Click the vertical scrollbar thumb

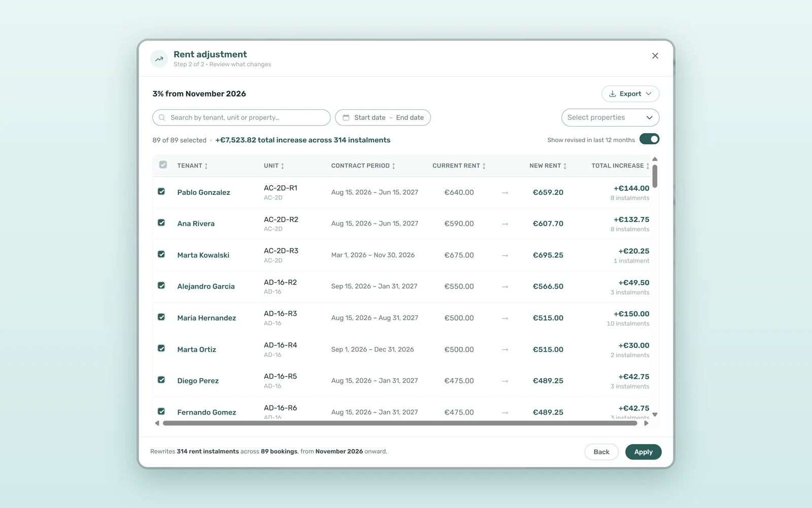(x=655, y=176)
